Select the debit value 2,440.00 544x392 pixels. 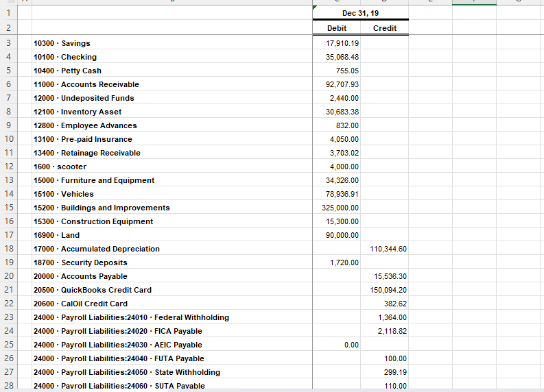(337, 98)
